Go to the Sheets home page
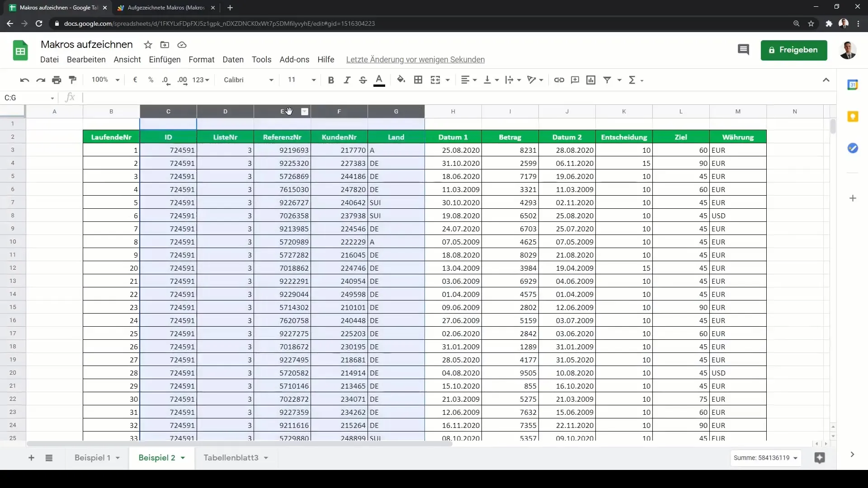The height and width of the screenshot is (488, 868). click(20, 50)
